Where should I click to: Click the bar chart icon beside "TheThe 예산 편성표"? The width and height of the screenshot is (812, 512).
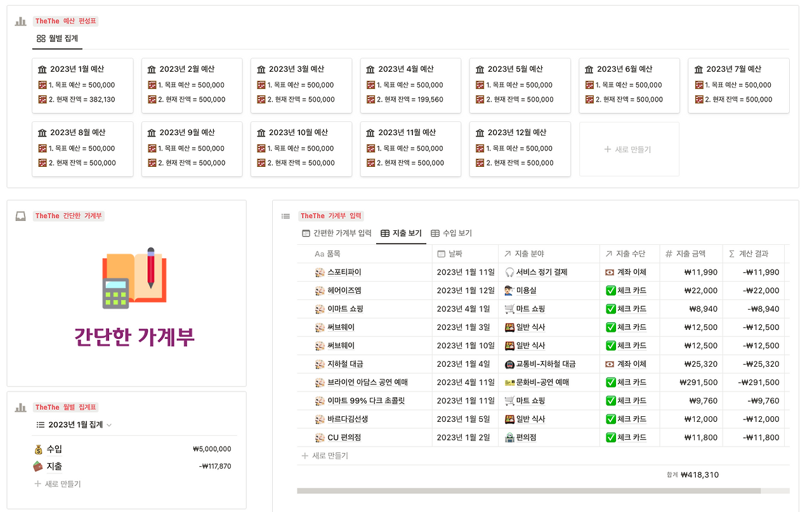20,20
